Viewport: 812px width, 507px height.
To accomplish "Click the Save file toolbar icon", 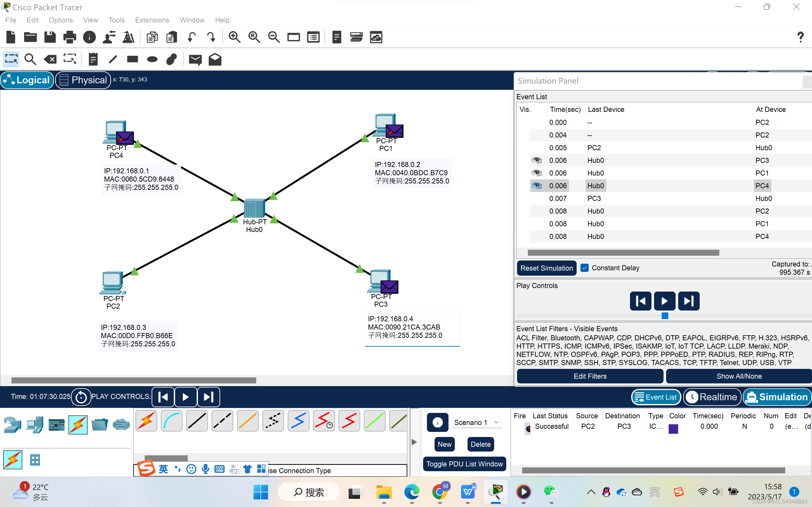I will click(x=50, y=37).
